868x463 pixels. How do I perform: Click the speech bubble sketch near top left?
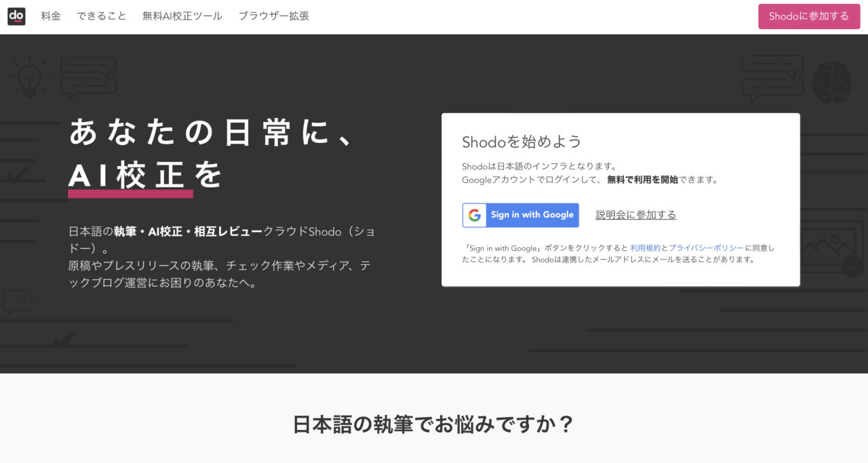click(90, 76)
